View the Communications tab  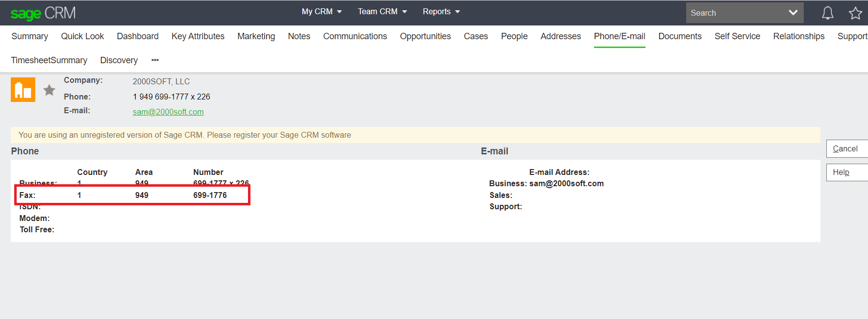pyautogui.click(x=355, y=36)
